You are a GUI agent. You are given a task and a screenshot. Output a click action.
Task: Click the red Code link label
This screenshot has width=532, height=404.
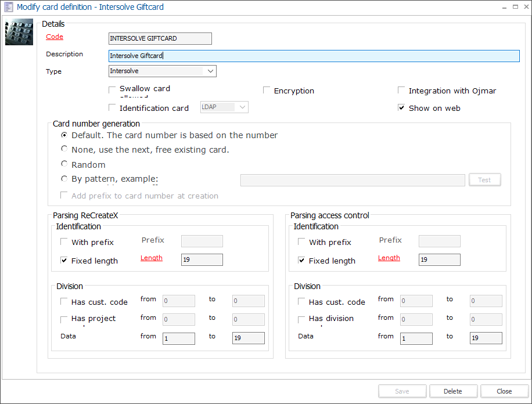[55, 37]
